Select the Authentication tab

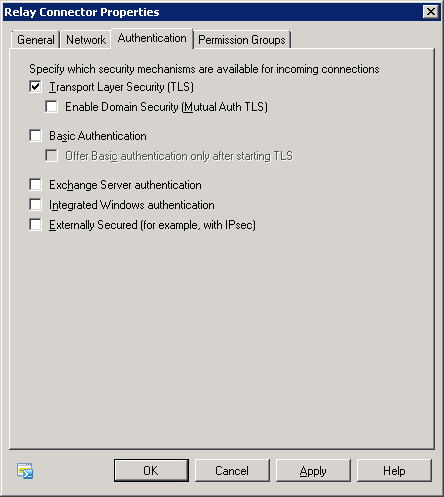click(x=152, y=38)
